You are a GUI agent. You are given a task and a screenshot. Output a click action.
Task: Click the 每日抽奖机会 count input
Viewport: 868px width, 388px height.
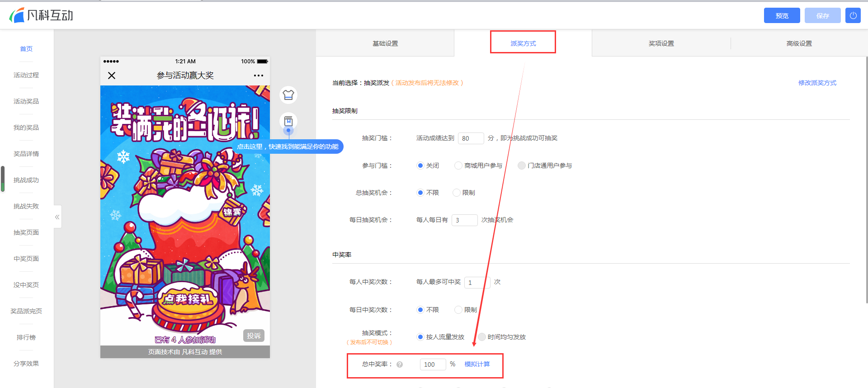click(465, 220)
